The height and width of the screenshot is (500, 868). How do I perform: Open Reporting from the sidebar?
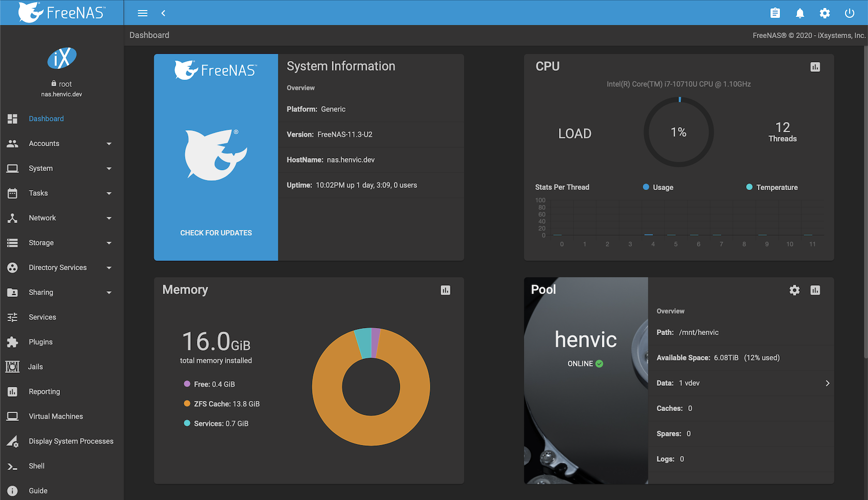[62, 392]
